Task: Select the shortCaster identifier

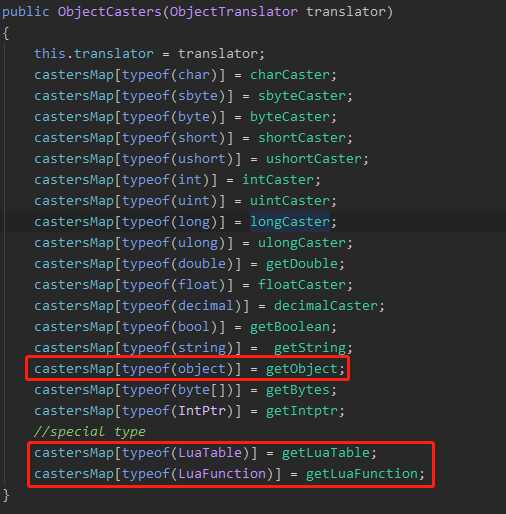Action: click(x=302, y=138)
